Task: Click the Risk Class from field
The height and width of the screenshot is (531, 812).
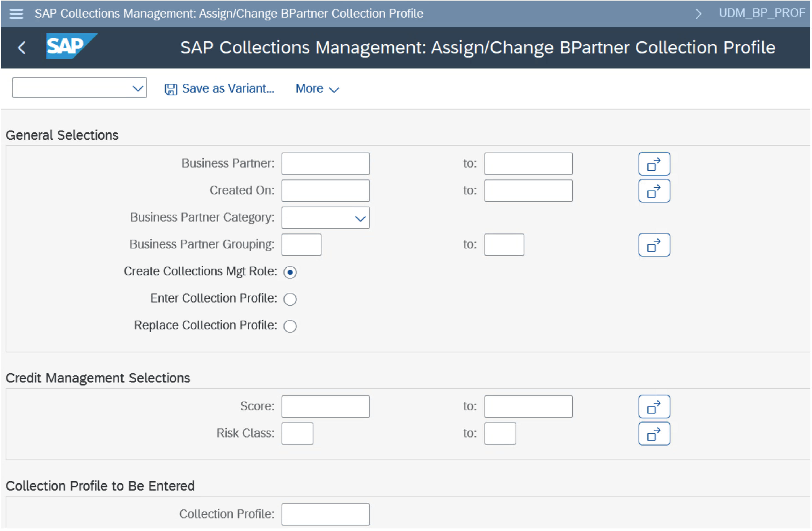Action: point(297,433)
